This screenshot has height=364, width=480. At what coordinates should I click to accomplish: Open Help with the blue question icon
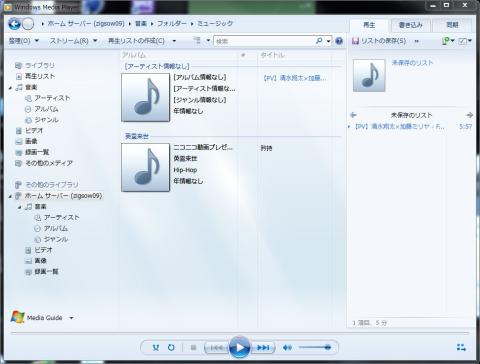tap(339, 41)
